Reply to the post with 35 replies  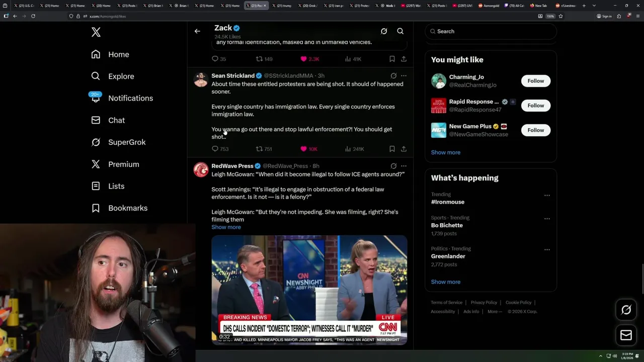[x=219, y=59]
